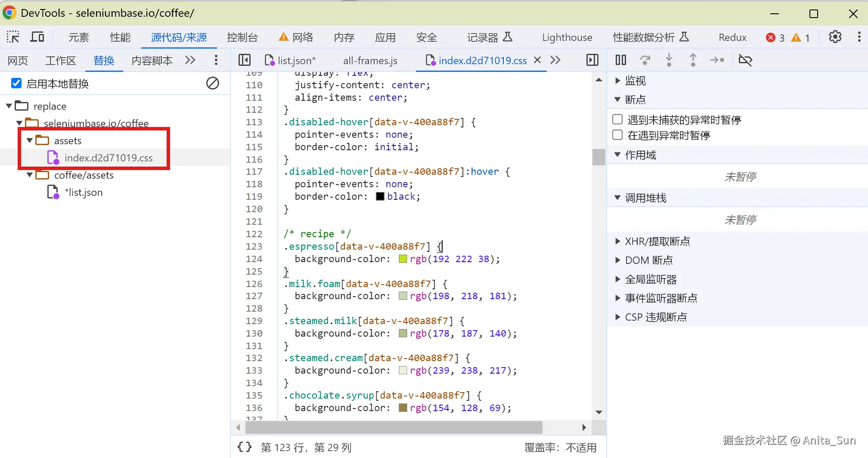Show more hidden editor tabs
This screenshot has height=458, width=868.
coord(555,60)
